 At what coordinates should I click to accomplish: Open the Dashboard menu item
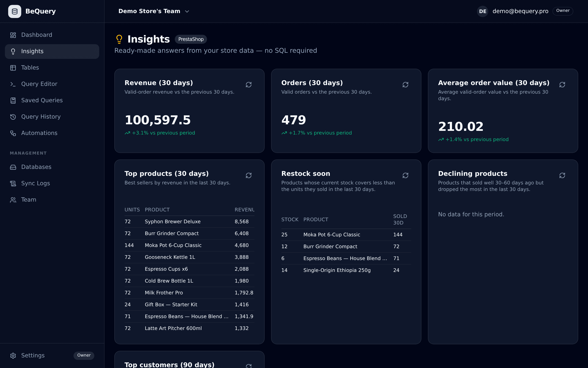[52, 35]
